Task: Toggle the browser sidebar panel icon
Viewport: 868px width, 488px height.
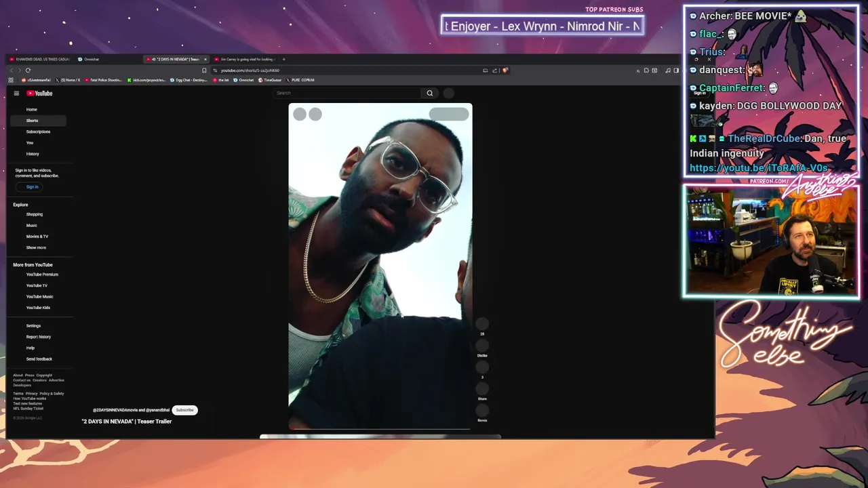Action: (676, 70)
